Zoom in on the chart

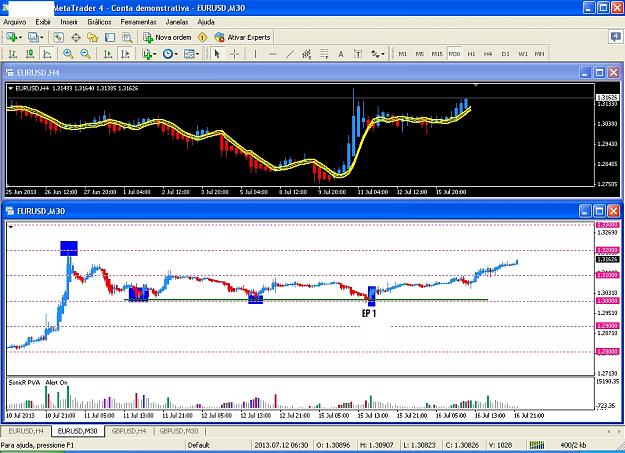click(x=68, y=54)
